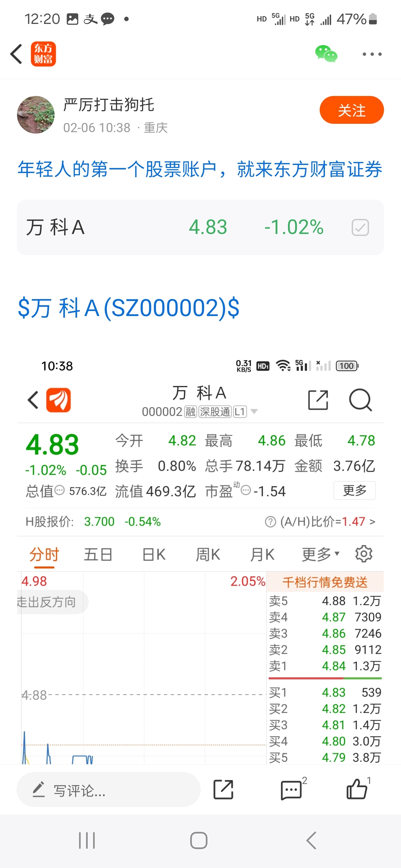Expand the 更多 chart period dropdown
This screenshot has height=868, width=401.
click(321, 554)
